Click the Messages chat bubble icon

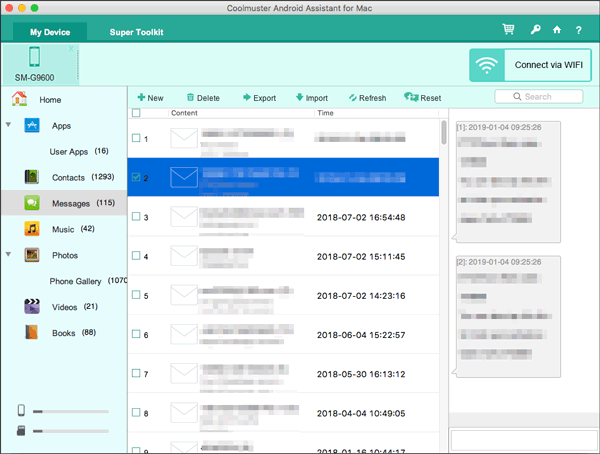click(x=32, y=203)
